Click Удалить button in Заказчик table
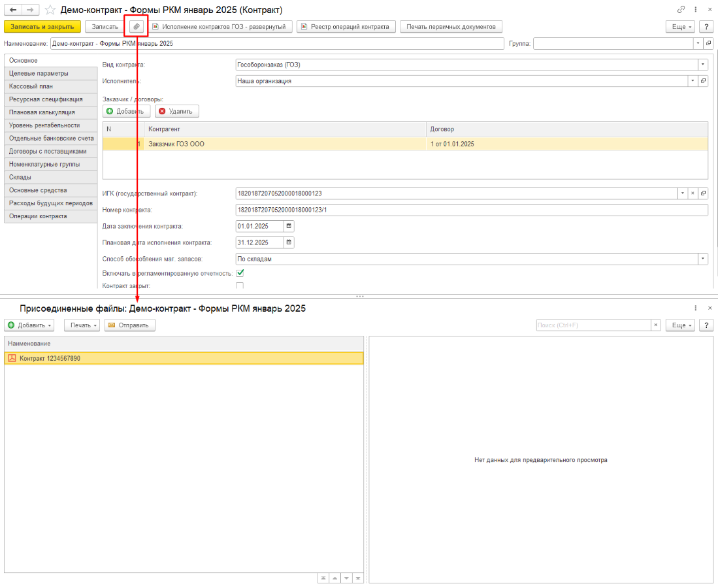The height and width of the screenshot is (588, 718). click(177, 112)
